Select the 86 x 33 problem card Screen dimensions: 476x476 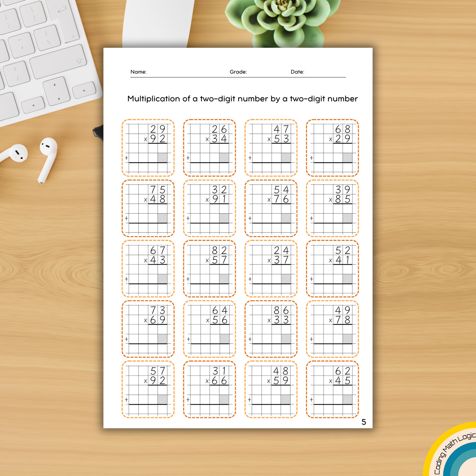[271, 329]
